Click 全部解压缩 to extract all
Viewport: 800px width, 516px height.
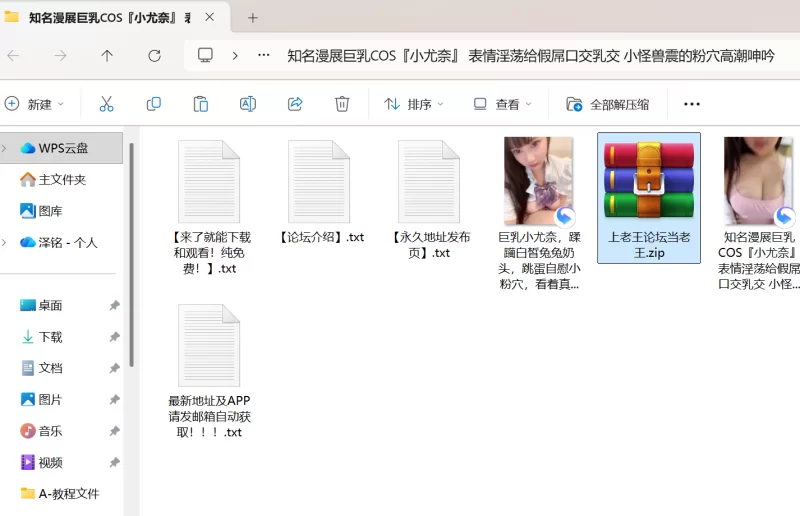(607, 104)
